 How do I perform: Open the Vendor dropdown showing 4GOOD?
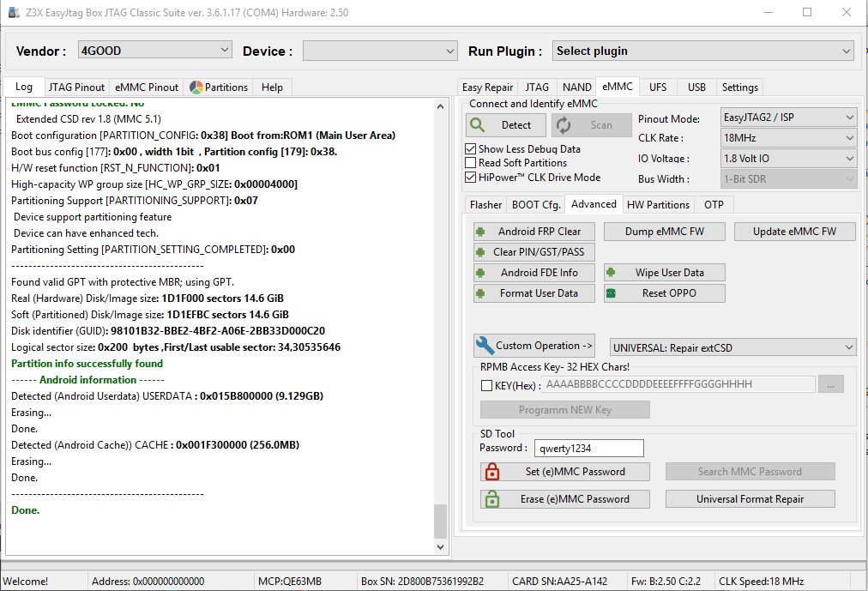155,51
